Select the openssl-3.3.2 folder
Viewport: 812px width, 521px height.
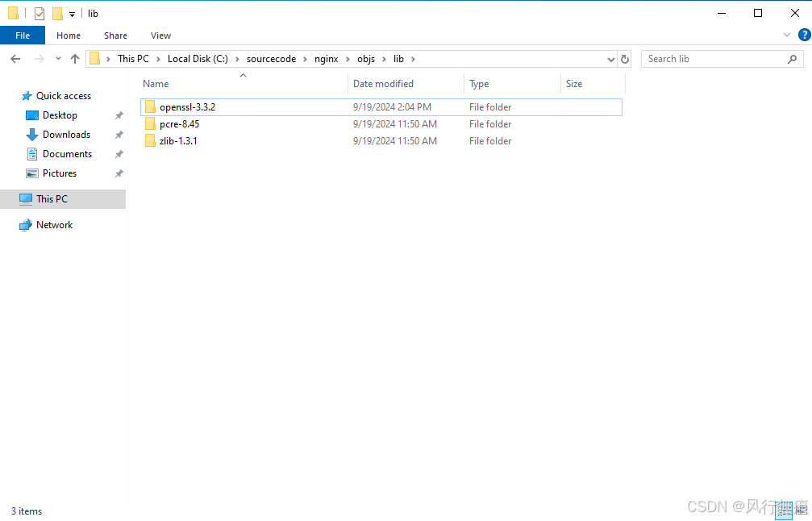pos(381,107)
